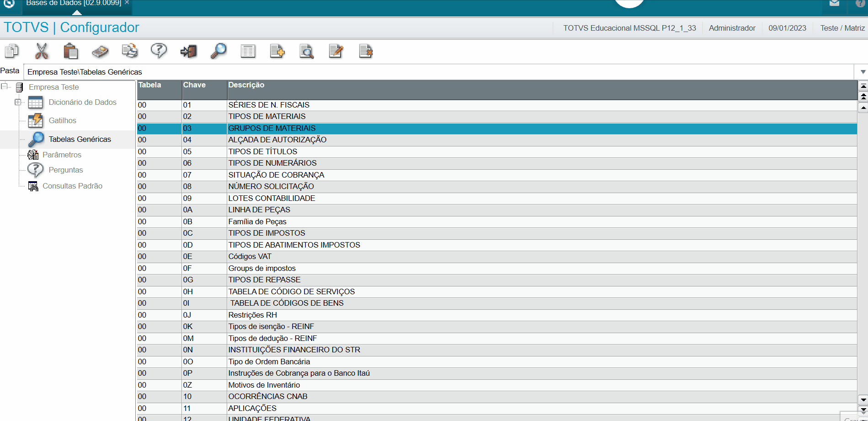Screen dimensions: 868x421
Task: Click the mail envelope icon in the header
Action: [x=834, y=4]
